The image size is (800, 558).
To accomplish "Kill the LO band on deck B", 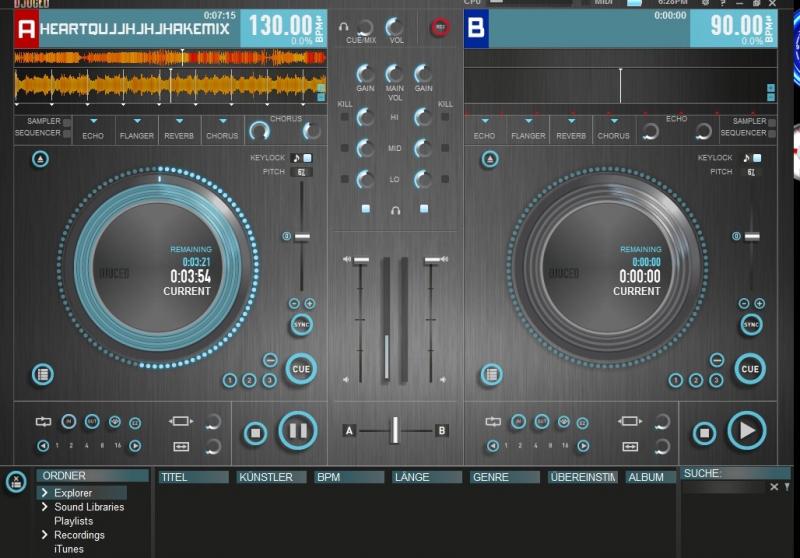I will pos(445,179).
